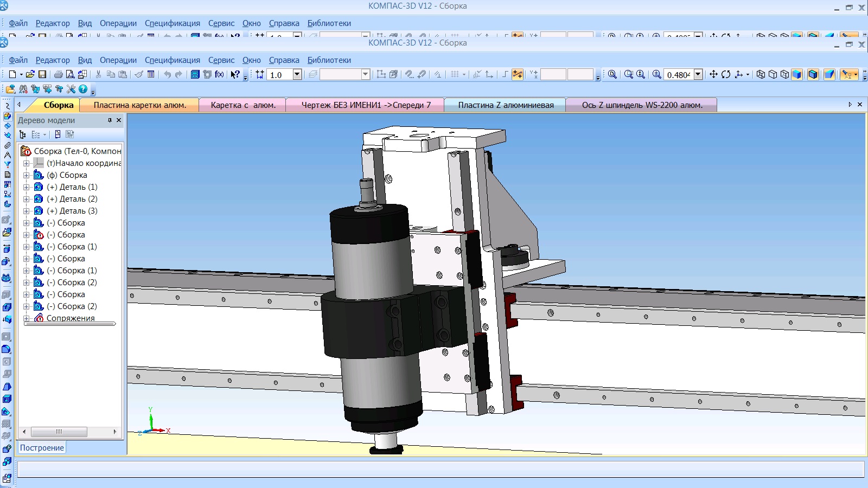Open the grid options dropdown arrow

tap(464, 74)
